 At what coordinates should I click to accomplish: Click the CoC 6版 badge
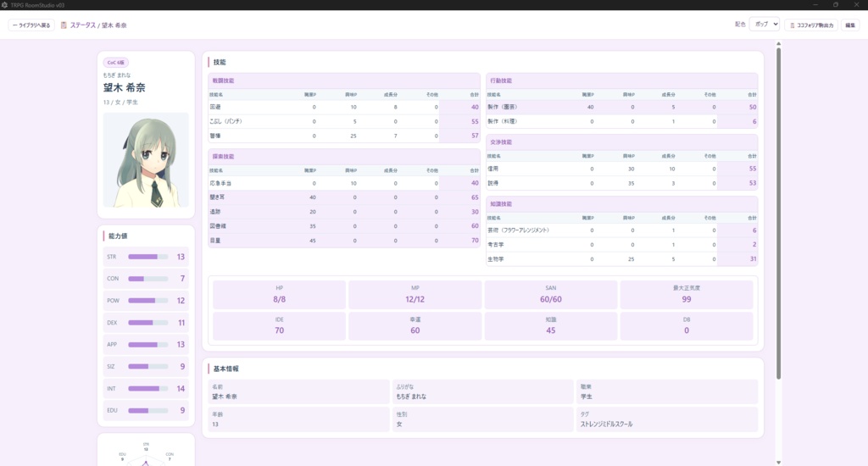(x=115, y=63)
